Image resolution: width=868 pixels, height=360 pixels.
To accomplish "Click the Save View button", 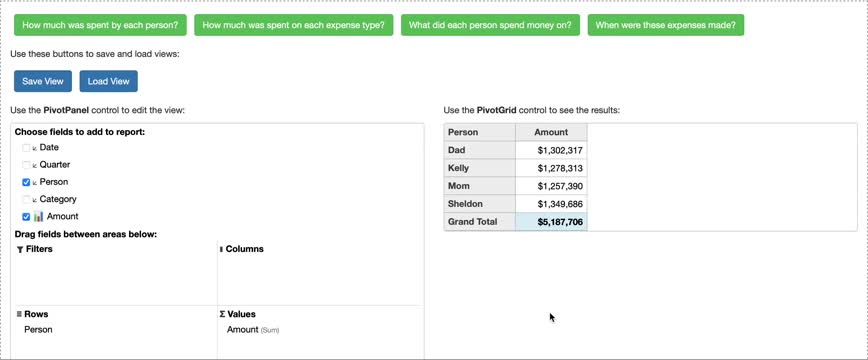I will point(43,81).
